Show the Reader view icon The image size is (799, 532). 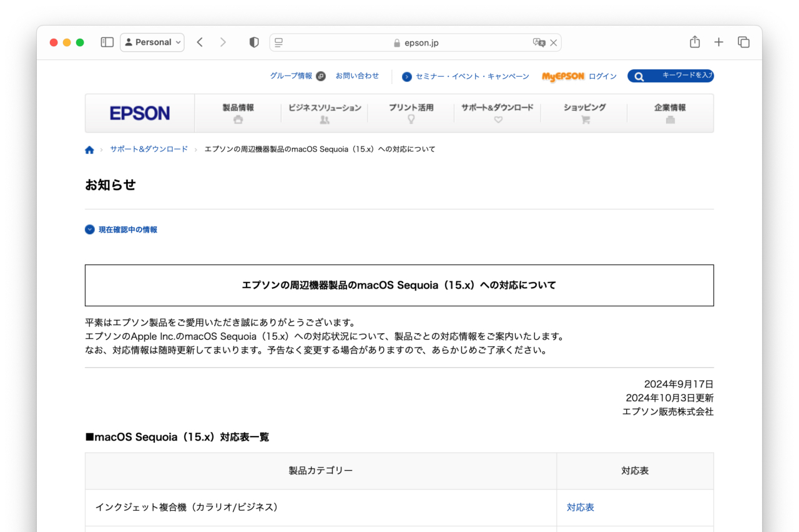(279, 42)
